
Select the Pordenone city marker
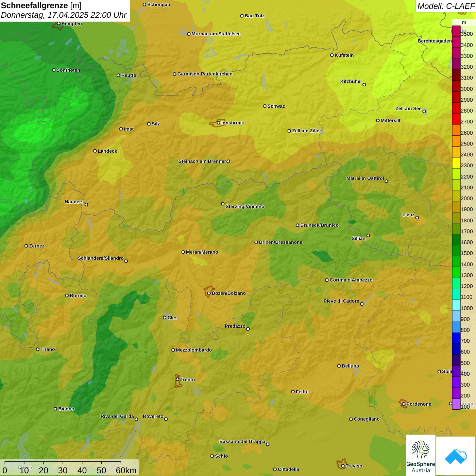pos(404,404)
